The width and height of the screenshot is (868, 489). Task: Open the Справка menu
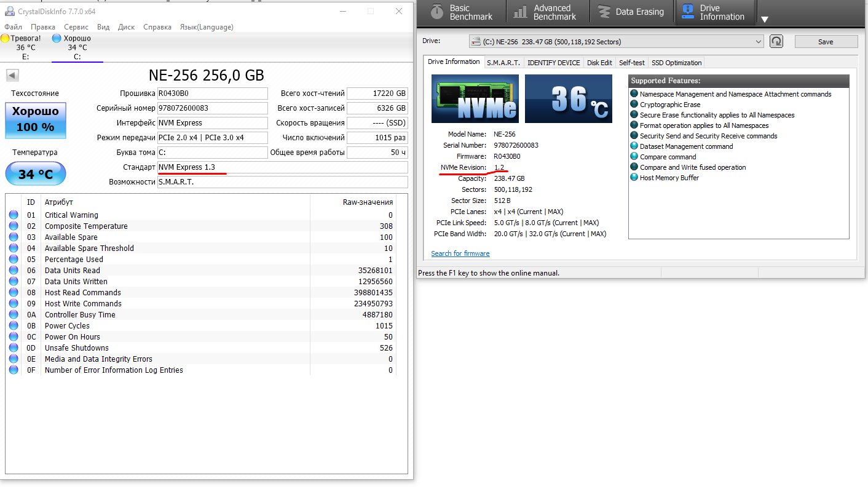[157, 27]
